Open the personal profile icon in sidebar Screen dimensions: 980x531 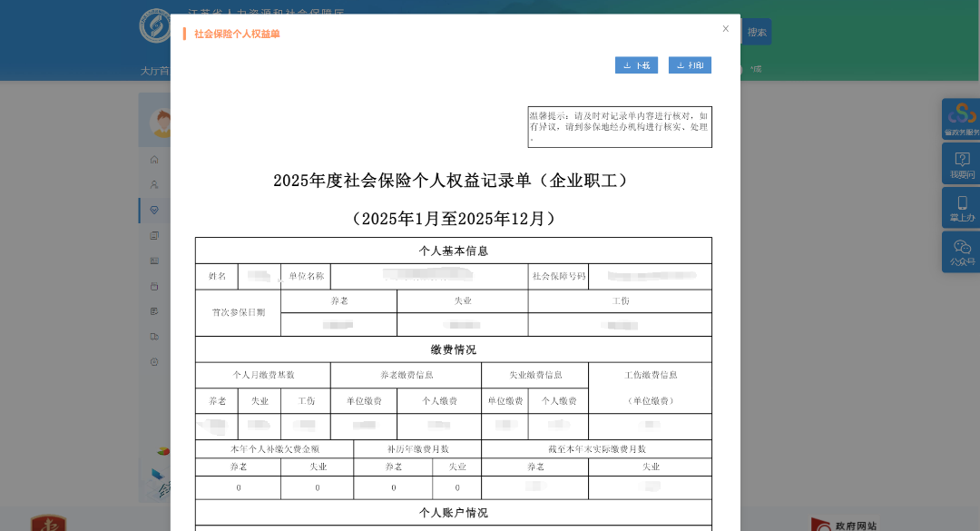click(x=154, y=183)
